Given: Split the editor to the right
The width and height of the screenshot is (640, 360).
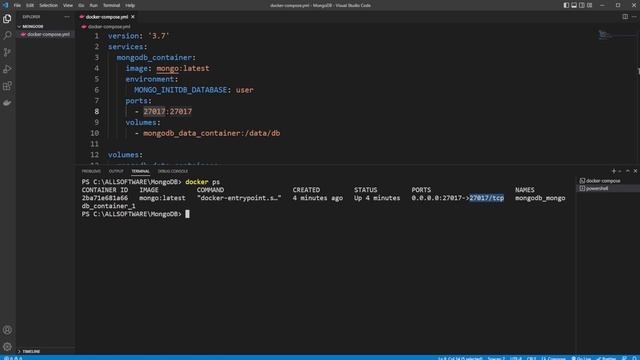Looking at the screenshot, I should (625, 17).
